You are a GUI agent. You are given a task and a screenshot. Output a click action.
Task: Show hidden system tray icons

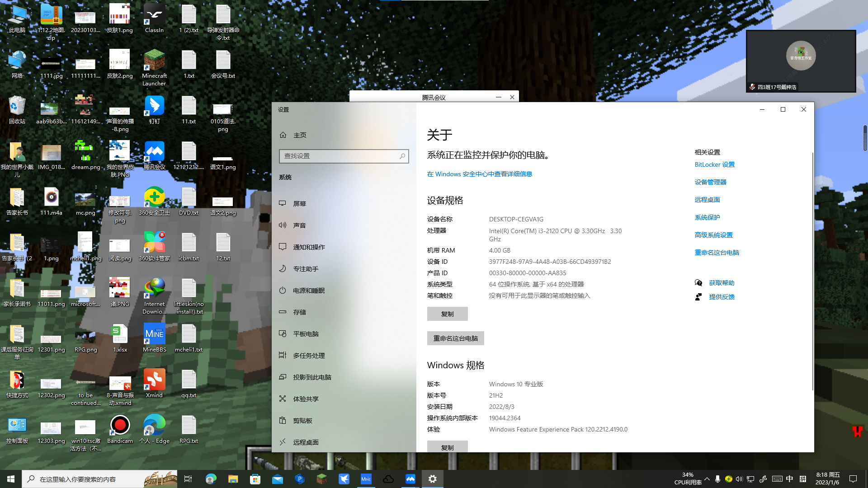point(707,479)
